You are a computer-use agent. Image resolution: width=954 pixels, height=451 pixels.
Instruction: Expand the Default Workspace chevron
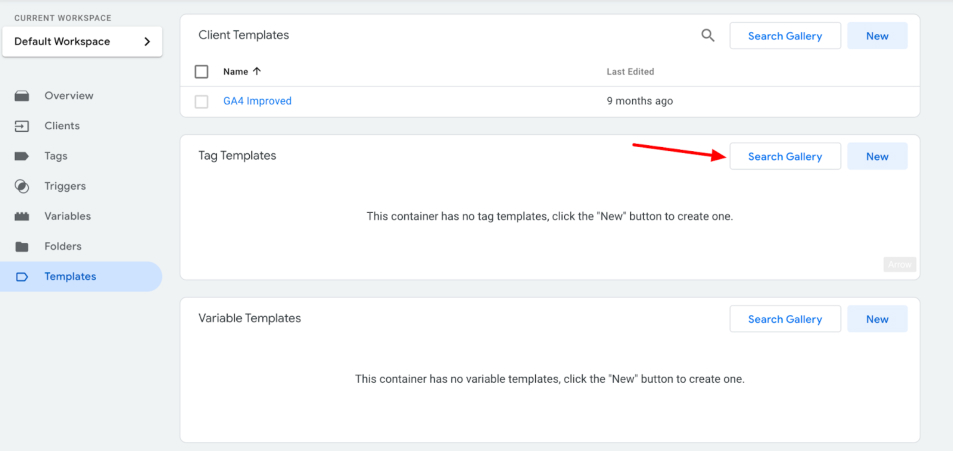pyautogui.click(x=147, y=41)
